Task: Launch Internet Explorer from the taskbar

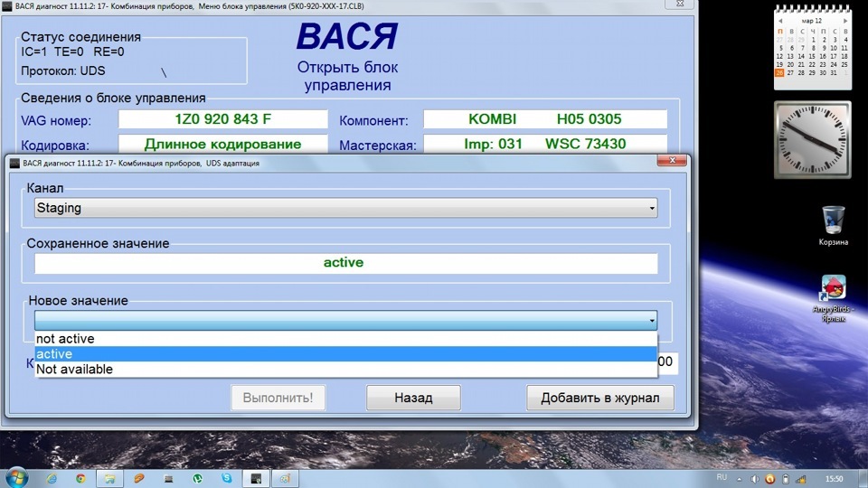Action: (x=52, y=479)
